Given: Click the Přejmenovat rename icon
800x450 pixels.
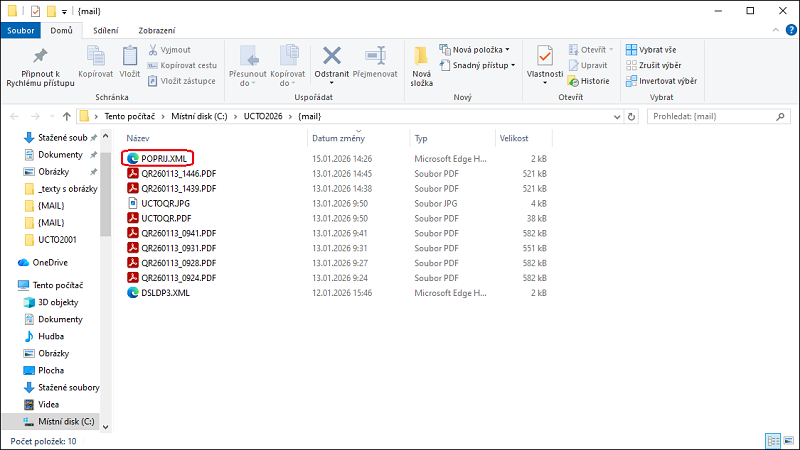Looking at the screenshot, I should 376,57.
